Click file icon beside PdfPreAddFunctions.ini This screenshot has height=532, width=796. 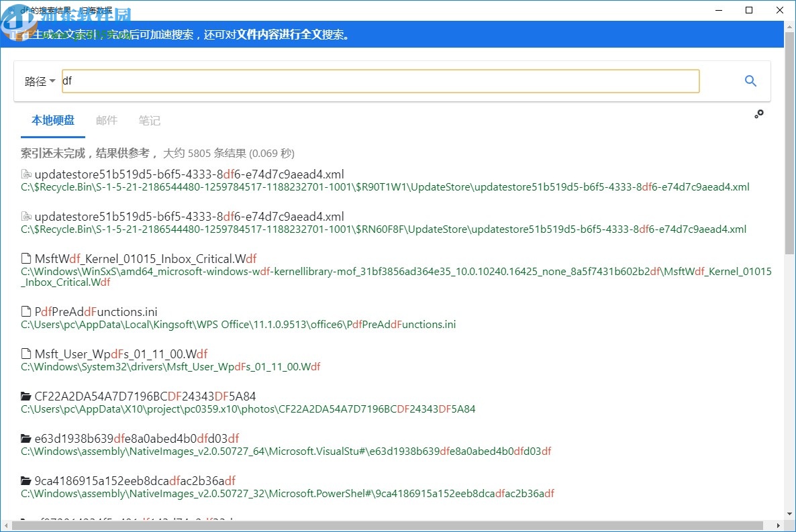[26, 311]
